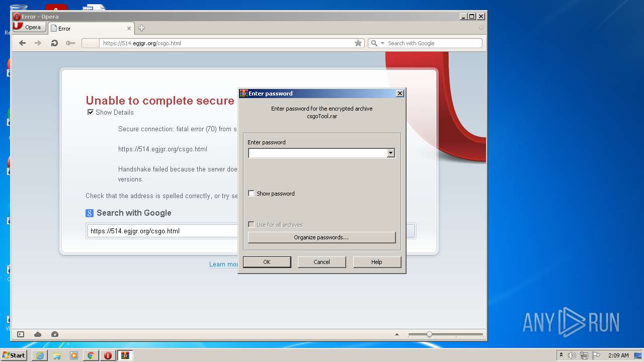This screenshot has width=644, height=362.
Task: Reload the current page
Action: pos(54,43)
